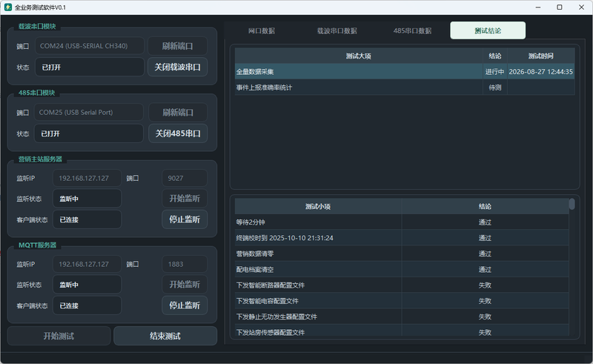Click the 营销主站 监听IP field 192.168.127.127
Screen dimensions: 593x364
point(87,178)
